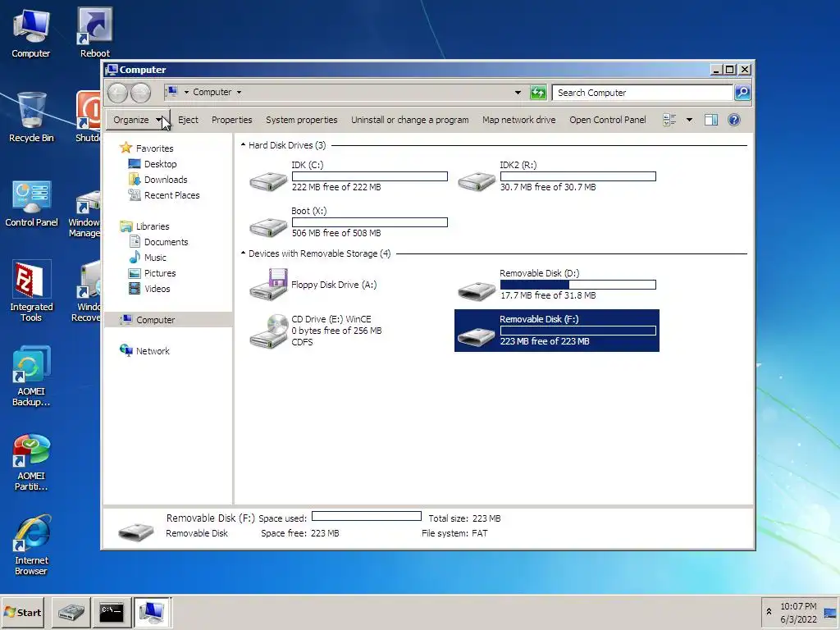
Task: Open Videos library
Action: (157, 289)
